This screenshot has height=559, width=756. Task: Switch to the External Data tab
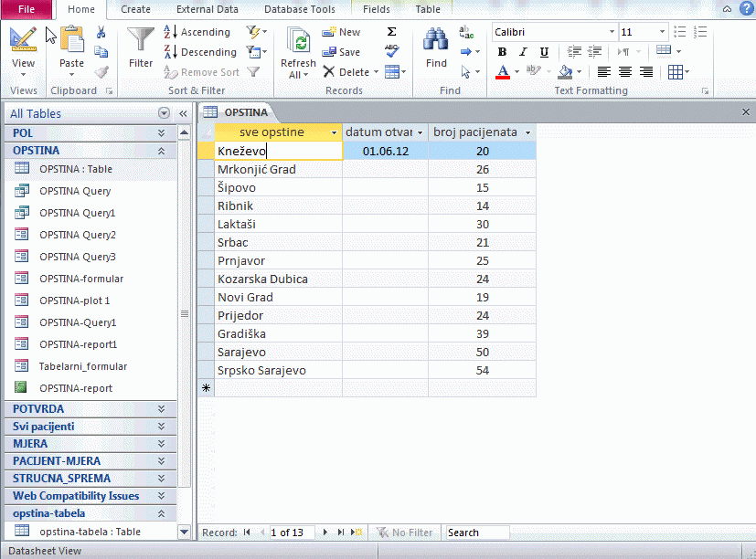pyautogui.click(x=207, y=9)
